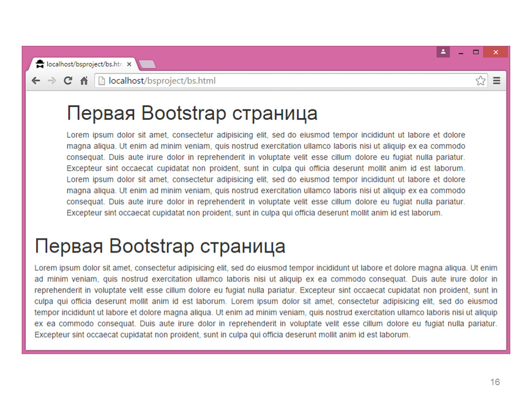Click inside the first Lorem ipsum paragraph
The height and width of the screenshot is (400, 532).
tap(266, 174)
